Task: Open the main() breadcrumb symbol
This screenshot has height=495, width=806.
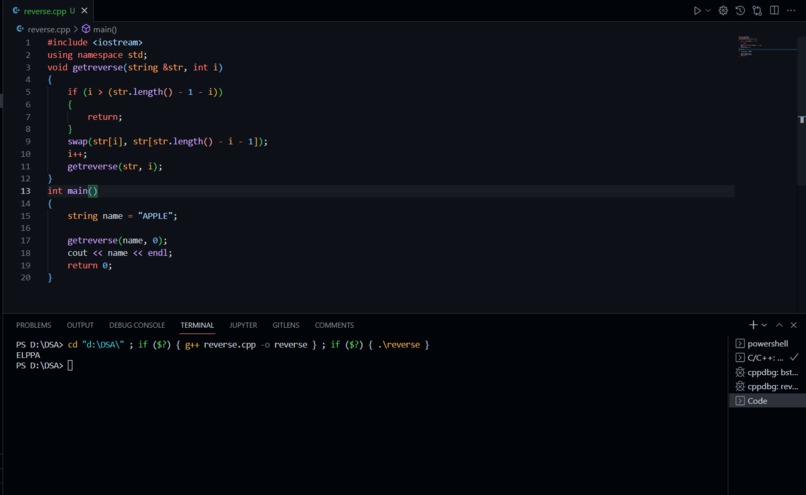Action: tap(105, 29)
